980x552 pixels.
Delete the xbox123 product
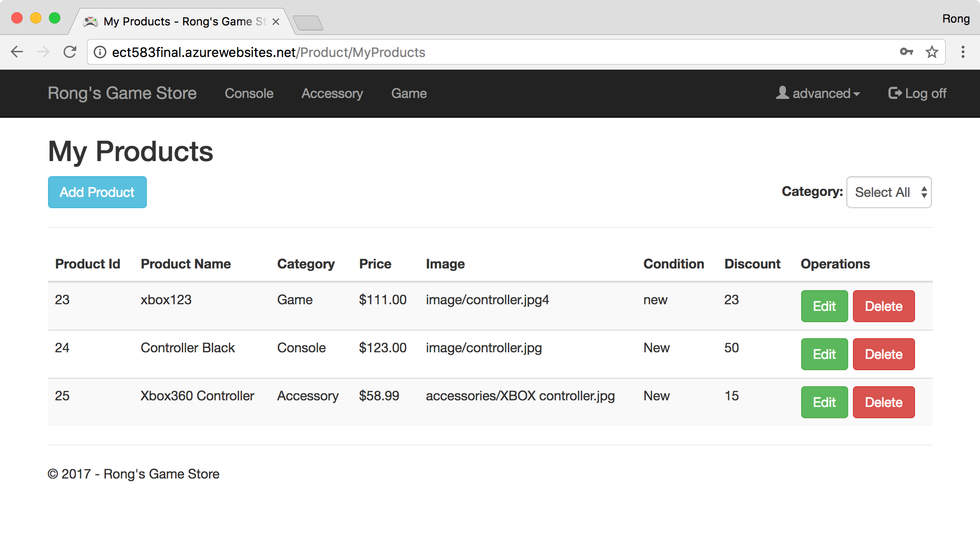[x=884, y=306]
